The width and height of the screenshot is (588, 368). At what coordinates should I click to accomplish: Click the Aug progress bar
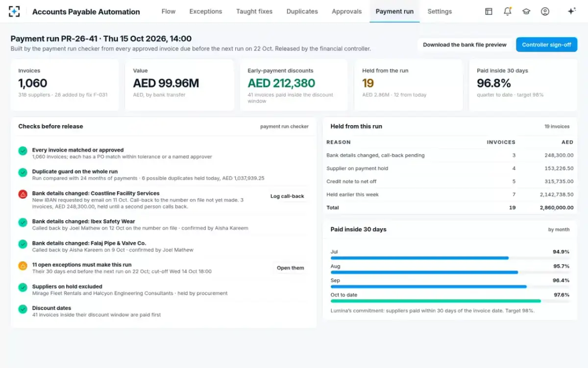tap(450, 272)
